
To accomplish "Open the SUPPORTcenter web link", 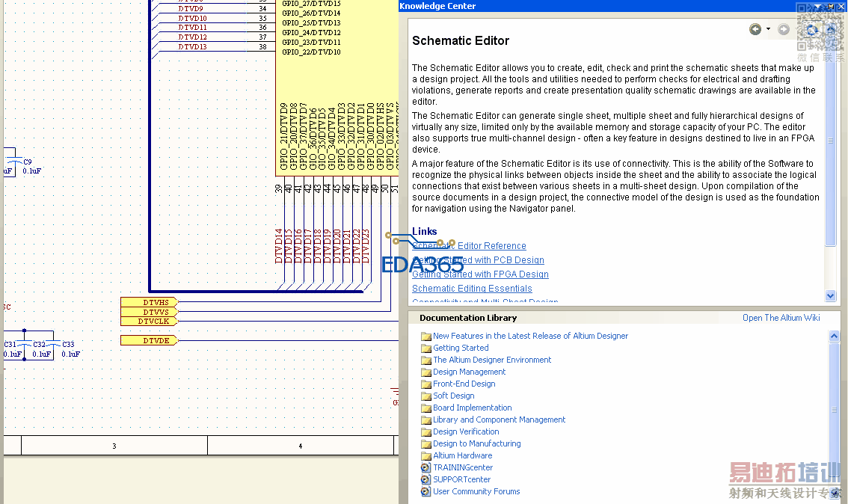I will (x=462, y=479).
